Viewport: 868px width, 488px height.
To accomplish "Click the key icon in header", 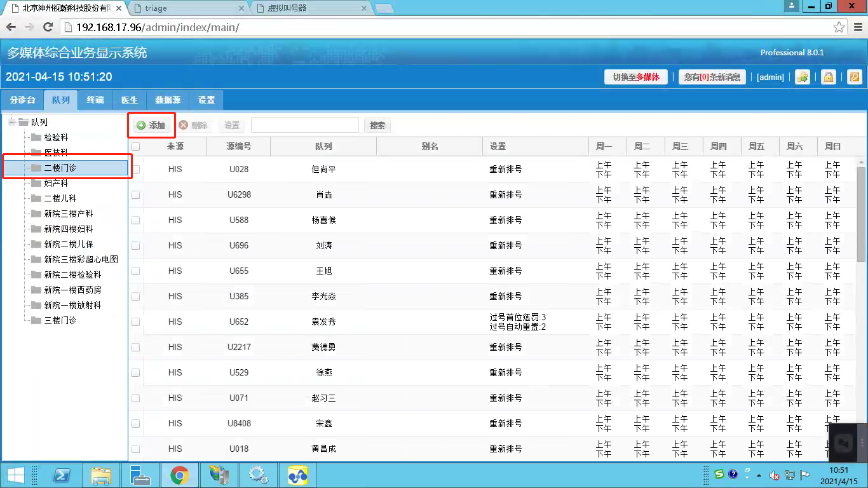I will [x=853, y=77].
